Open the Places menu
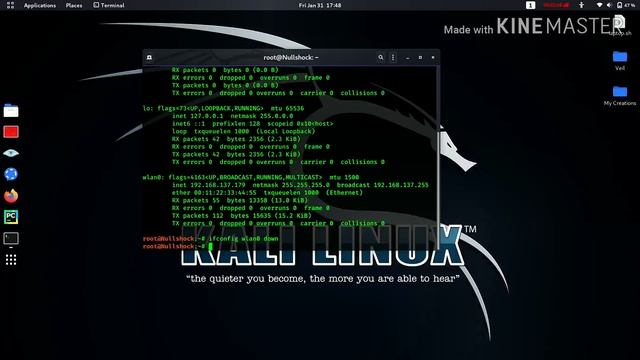 [74, 5]
